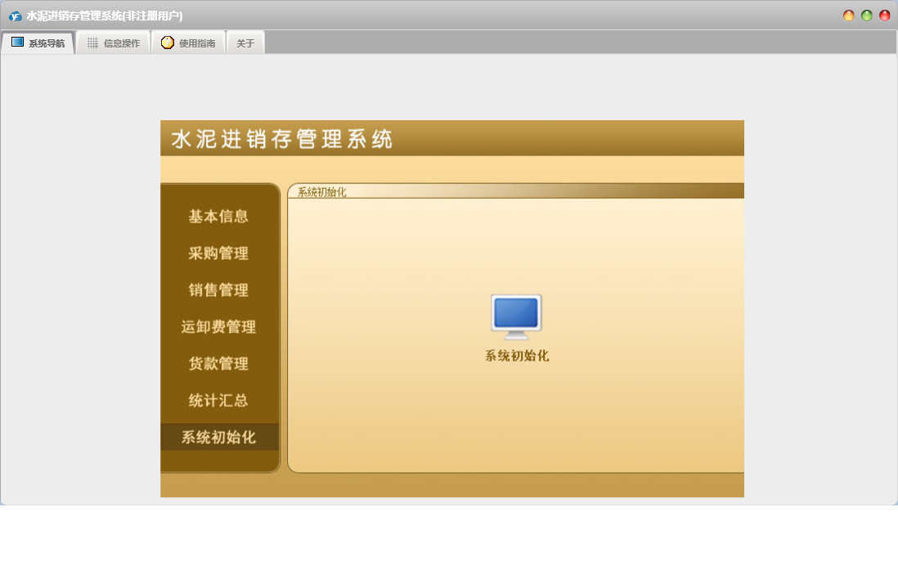Click the 信息操作 grid icon
Image resolution: width=898 pixels, height=588 pixels.
[x=92, y=43]
